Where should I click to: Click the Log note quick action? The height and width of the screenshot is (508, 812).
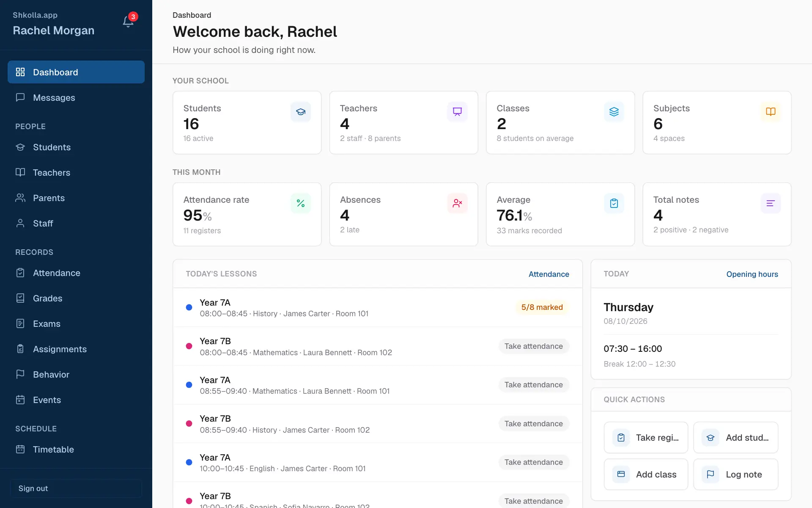click(x=736, y=474)
